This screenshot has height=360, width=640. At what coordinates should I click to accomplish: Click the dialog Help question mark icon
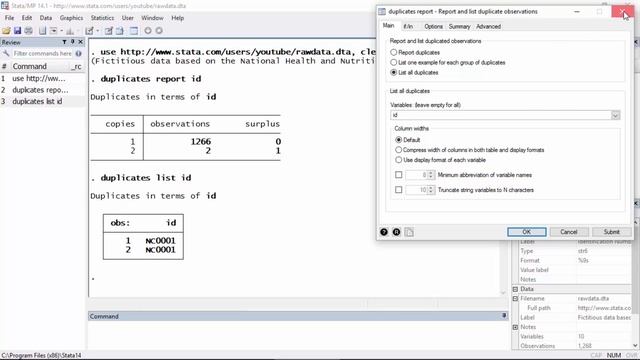[x=384, y=232]
